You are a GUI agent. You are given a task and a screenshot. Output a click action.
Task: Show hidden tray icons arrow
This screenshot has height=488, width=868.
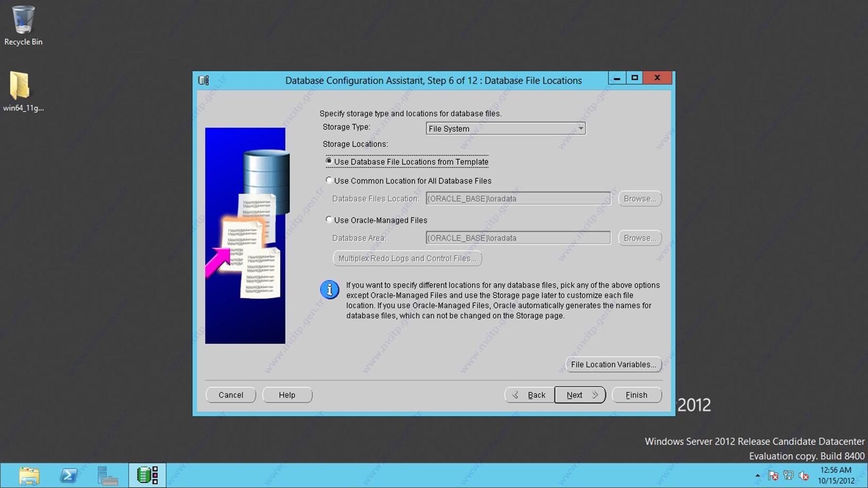pyautogui.click(x=758, y=476)
